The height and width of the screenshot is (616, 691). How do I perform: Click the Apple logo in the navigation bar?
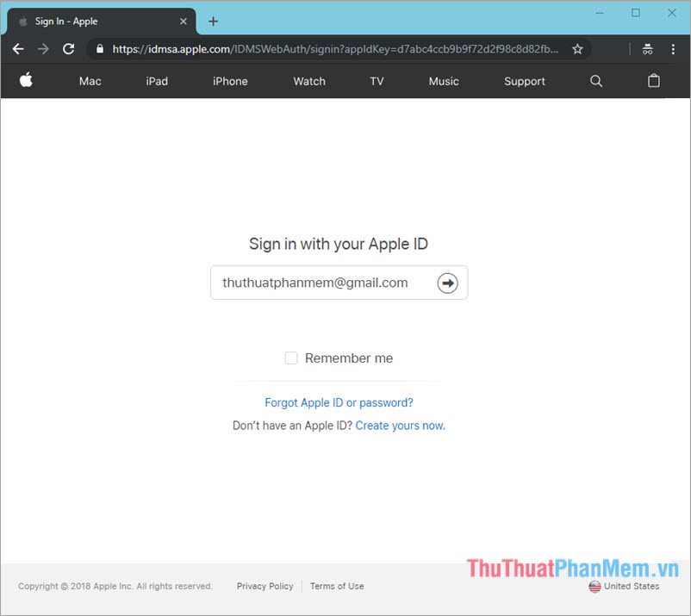(26, 81)
